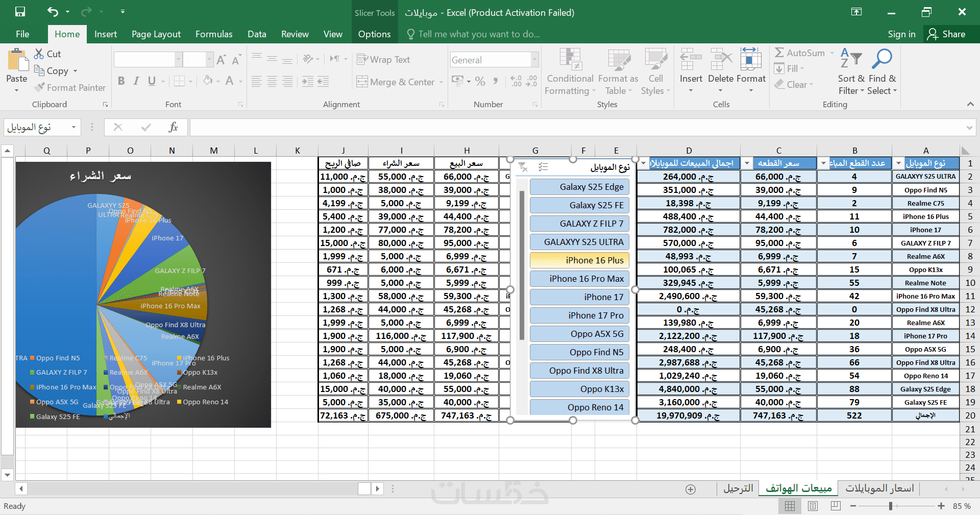The image size is (980, 515).
Task: Undo the last action
Action: 53,12
